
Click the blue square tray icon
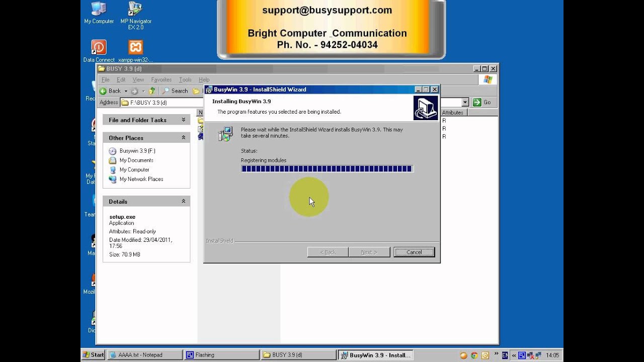coord(522,355)
